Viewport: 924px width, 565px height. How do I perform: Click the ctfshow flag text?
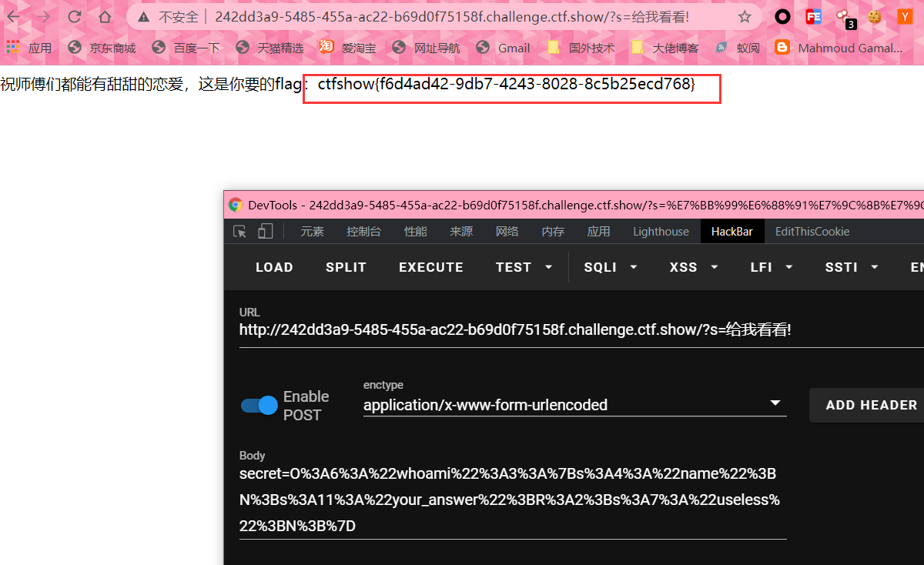tap(507, 85)
